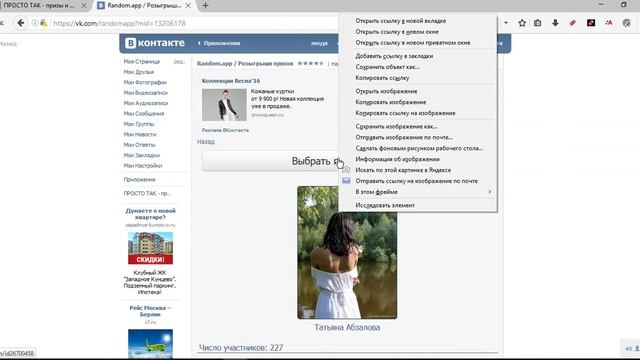Open Мои Аудиозаписи in sidebar
This screenshot has height=360, width=640.
coord(146,103)
